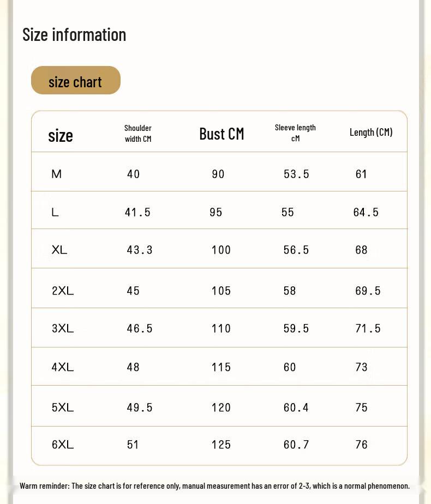Select the XL size row label
Viewport: 431px width, 504px height.
(x=59, y=250)
